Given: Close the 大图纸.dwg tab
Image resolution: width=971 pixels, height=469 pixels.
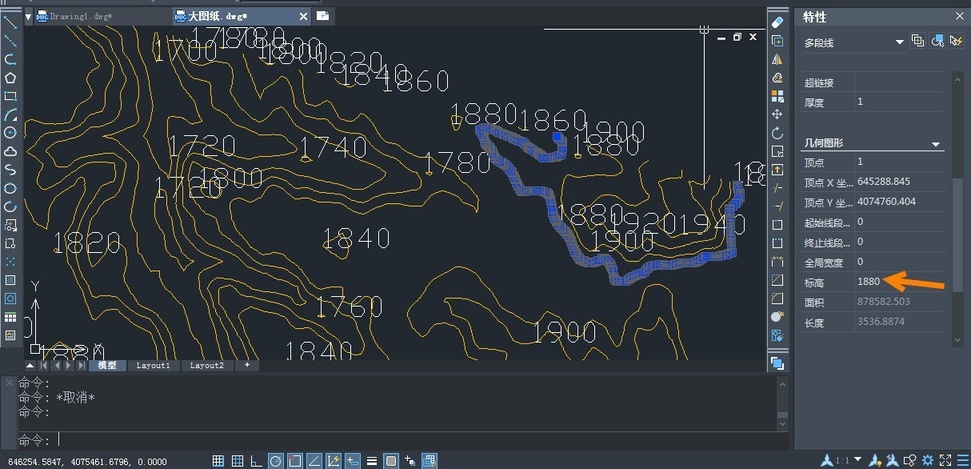Looking at the screenshot, I should click(x=303, y=16).
